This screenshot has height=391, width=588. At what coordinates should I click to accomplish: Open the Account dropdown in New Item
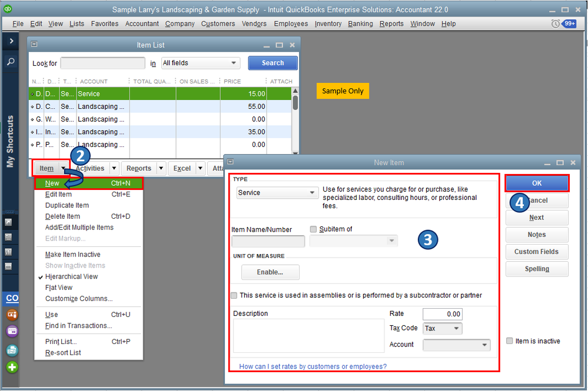click(x=456, y=345)
